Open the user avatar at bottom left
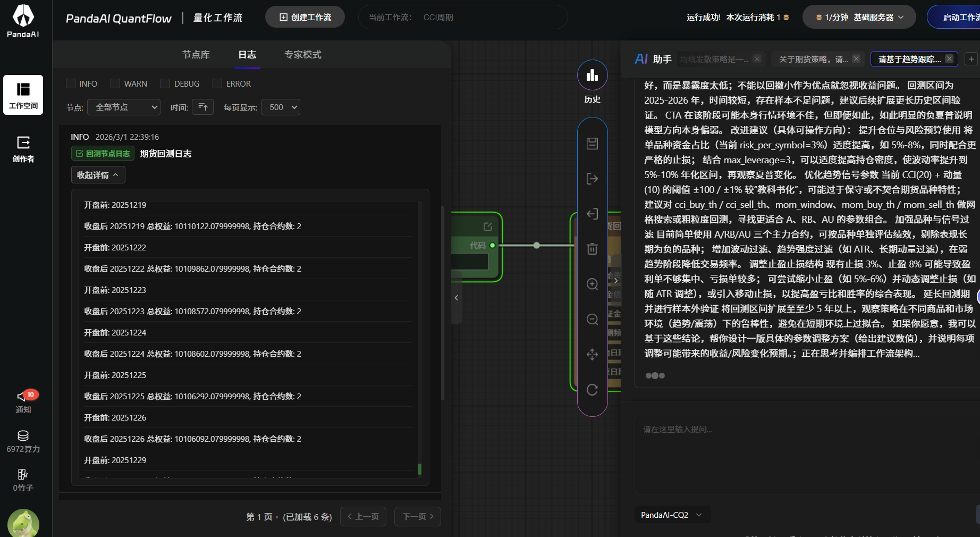The width and height of the screenshot is (980, 537). (23, 523)
